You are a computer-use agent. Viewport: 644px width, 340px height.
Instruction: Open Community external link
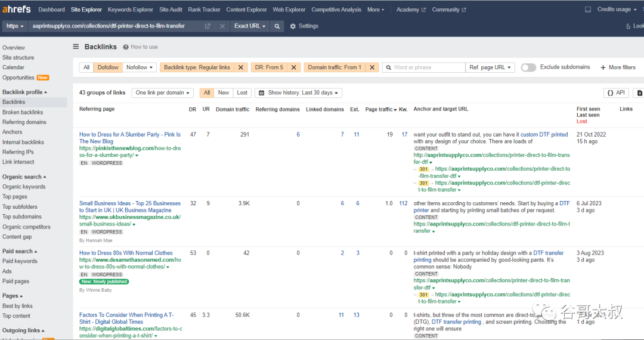point(449,10)
